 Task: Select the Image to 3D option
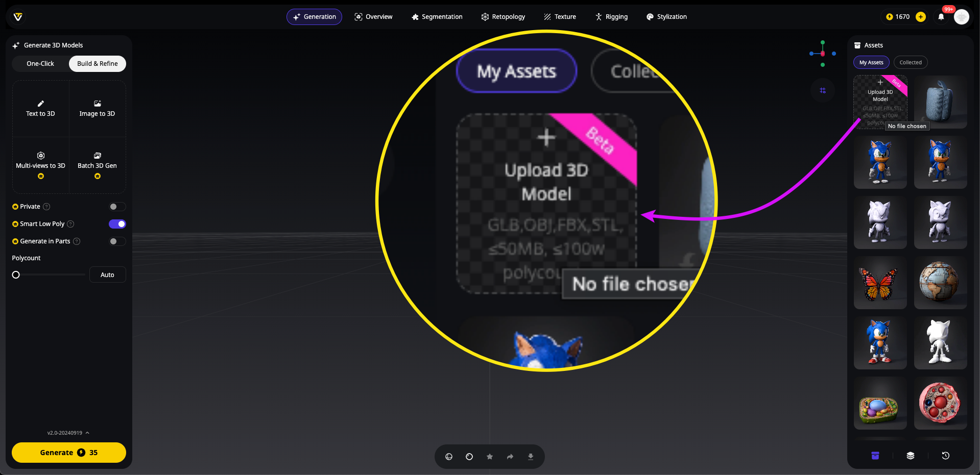click(97, 109)
